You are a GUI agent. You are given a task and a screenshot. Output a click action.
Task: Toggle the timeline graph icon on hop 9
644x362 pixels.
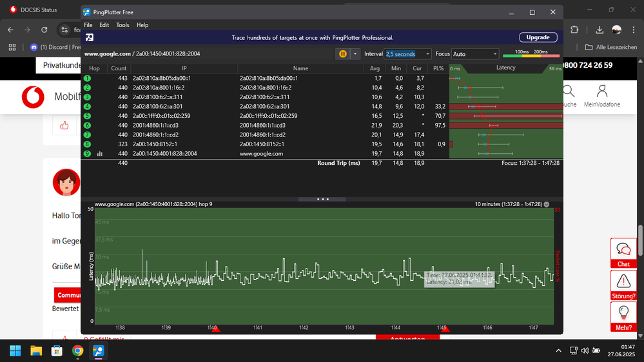click(99, 153)
